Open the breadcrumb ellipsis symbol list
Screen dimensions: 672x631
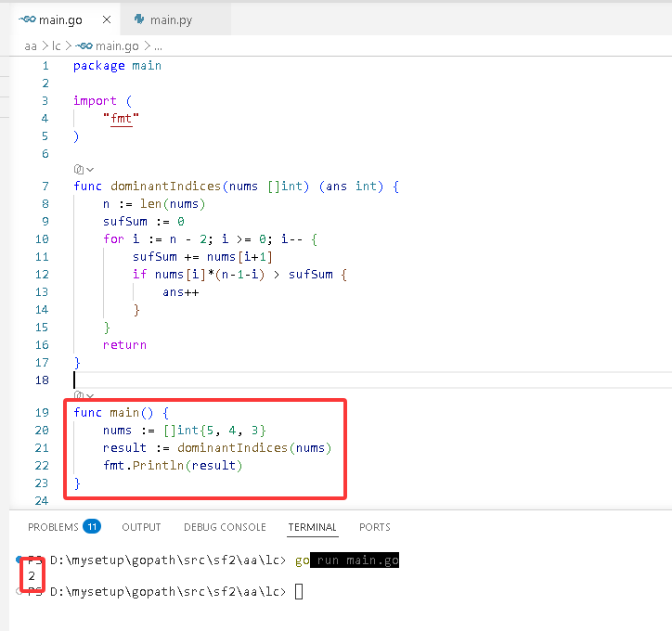coord(158,46)
